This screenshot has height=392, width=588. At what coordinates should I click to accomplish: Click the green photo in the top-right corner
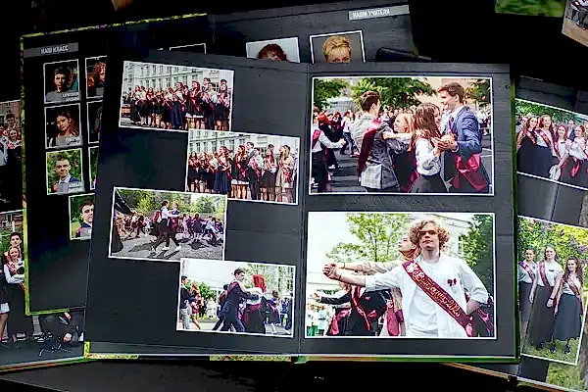(530, 7)
